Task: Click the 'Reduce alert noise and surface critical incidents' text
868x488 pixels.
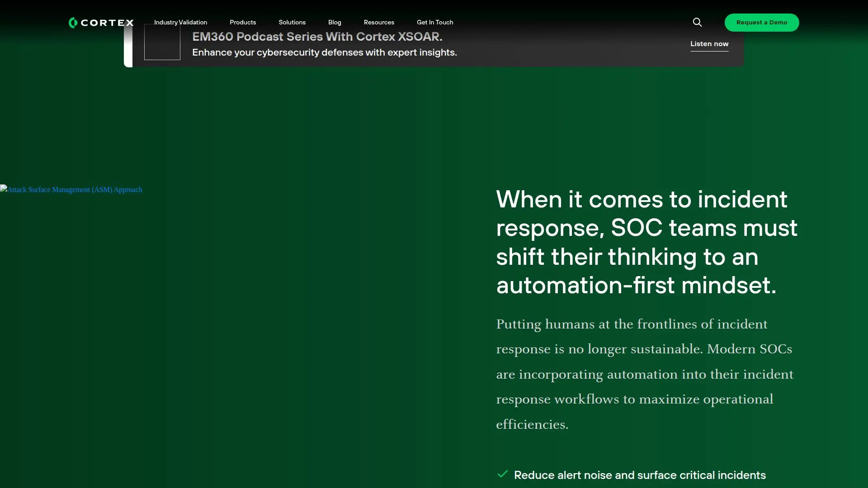Action: tap(640, 475)
